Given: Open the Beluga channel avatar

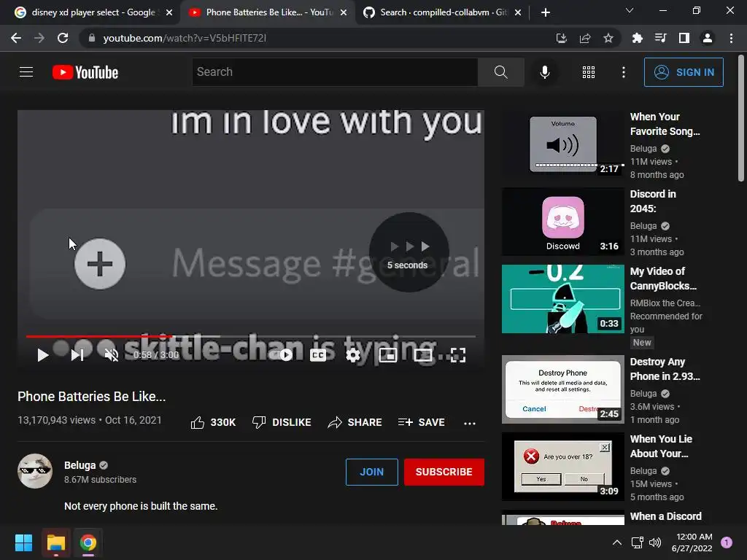Looking at the screenshot, I should (35, 471).
